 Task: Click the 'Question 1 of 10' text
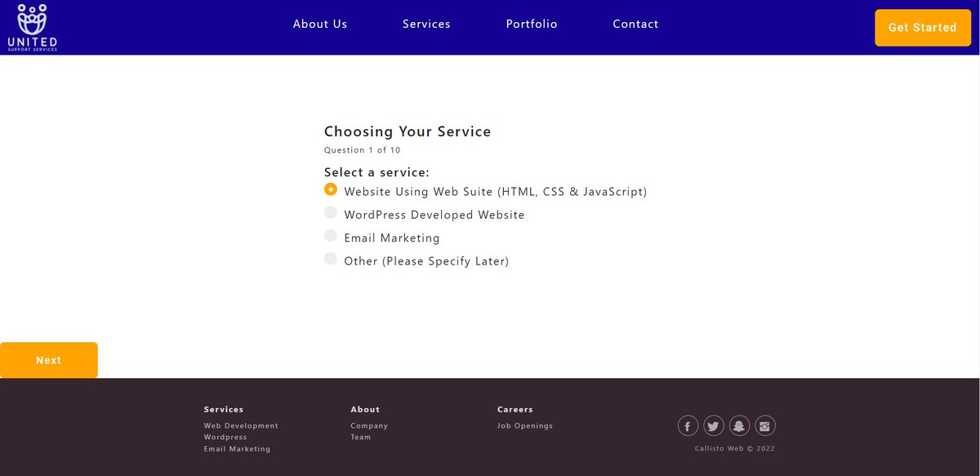coord(363,150)
